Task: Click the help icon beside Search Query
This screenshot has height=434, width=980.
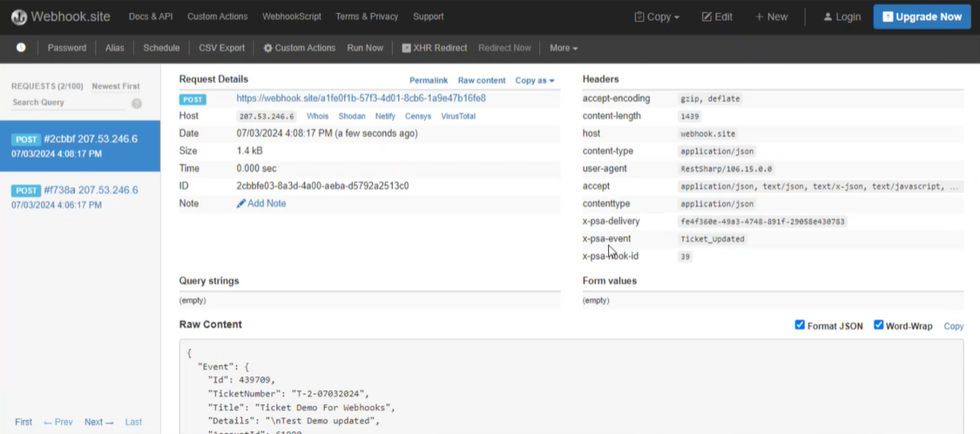Action: (x=137, y=103)
